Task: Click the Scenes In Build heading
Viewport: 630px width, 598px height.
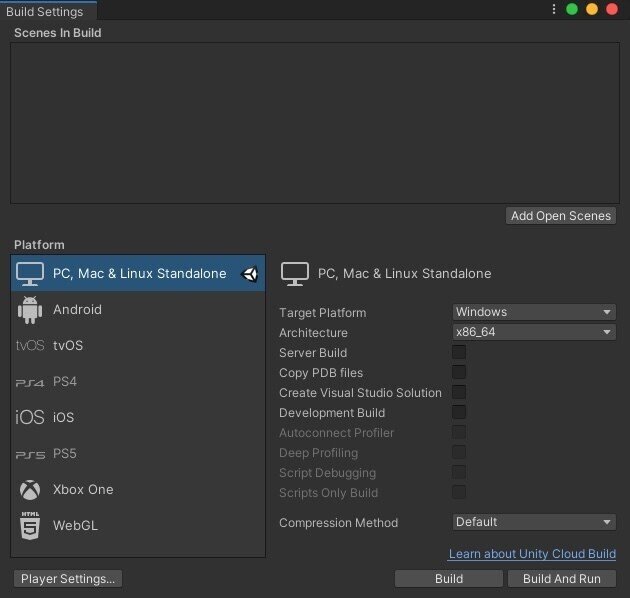Action: [x=57, y=33]
